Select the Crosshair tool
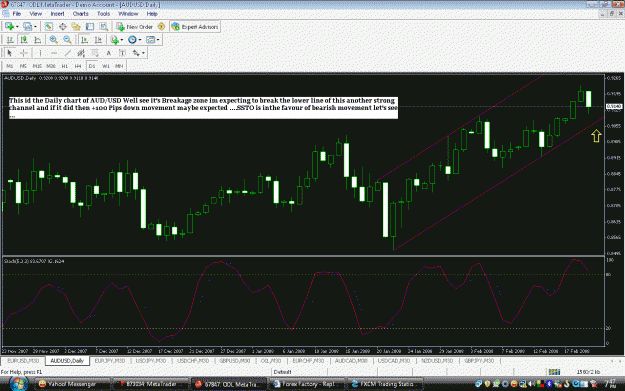 [24, 53]
